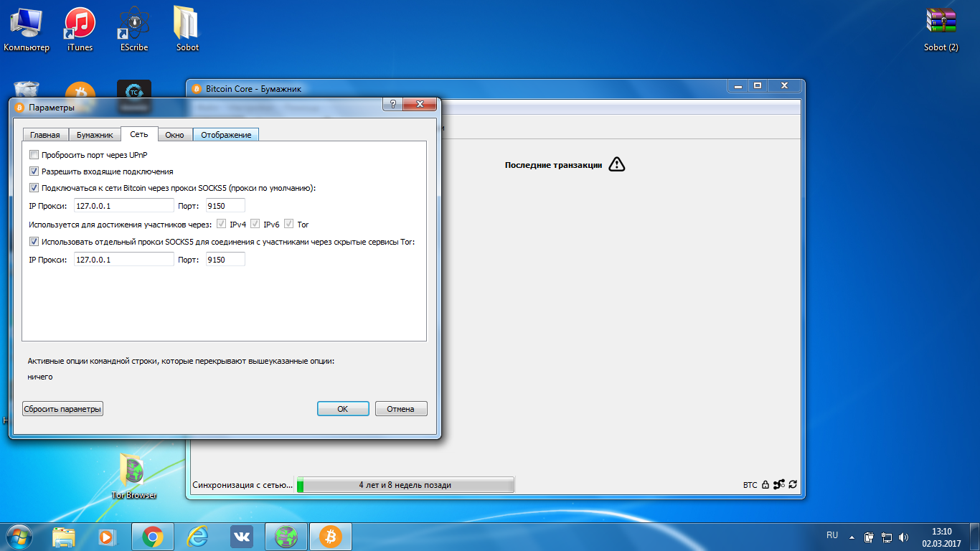Switch to the Главная tab
The height and width of the screenshot is (551, 980).
45,135
